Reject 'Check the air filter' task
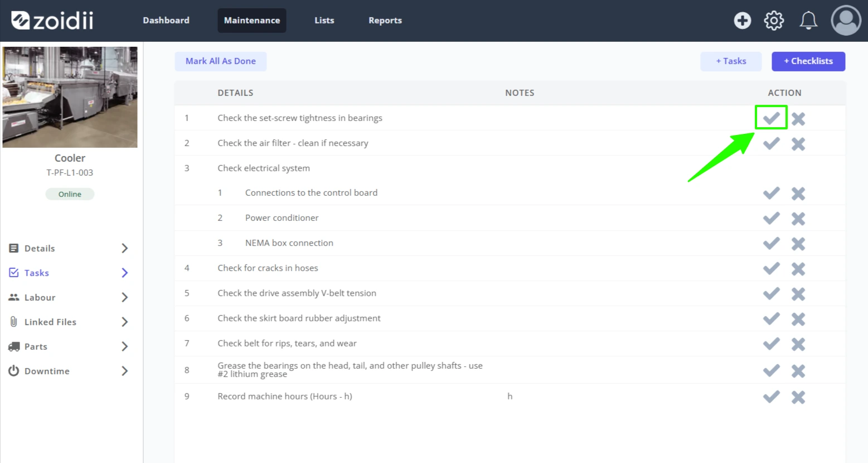This screenshot has height=463, width=868. pyautogui.click(x=798, y=144)
